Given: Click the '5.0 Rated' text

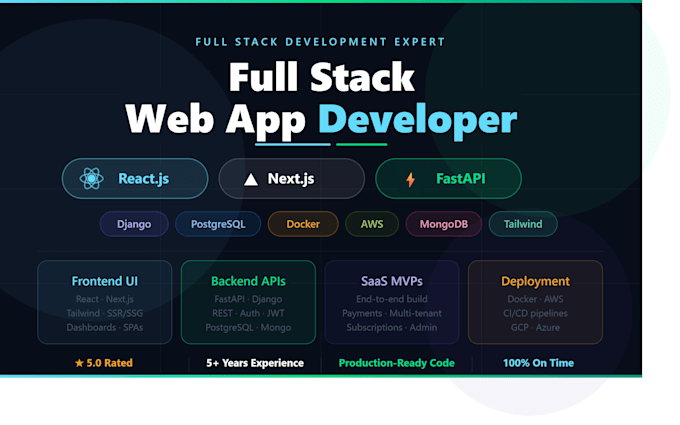Looking at the screenshot, I should pyautogui.click(x=109, y=363).
